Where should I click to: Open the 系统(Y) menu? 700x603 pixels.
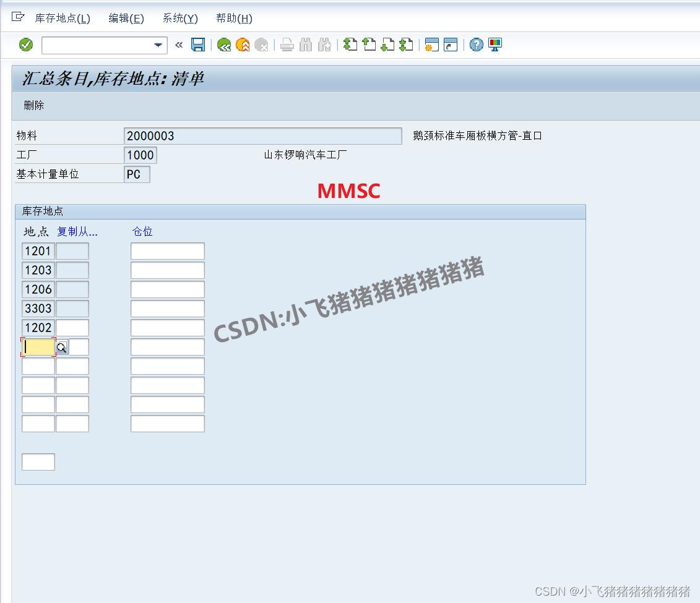[x=179, y=18]
